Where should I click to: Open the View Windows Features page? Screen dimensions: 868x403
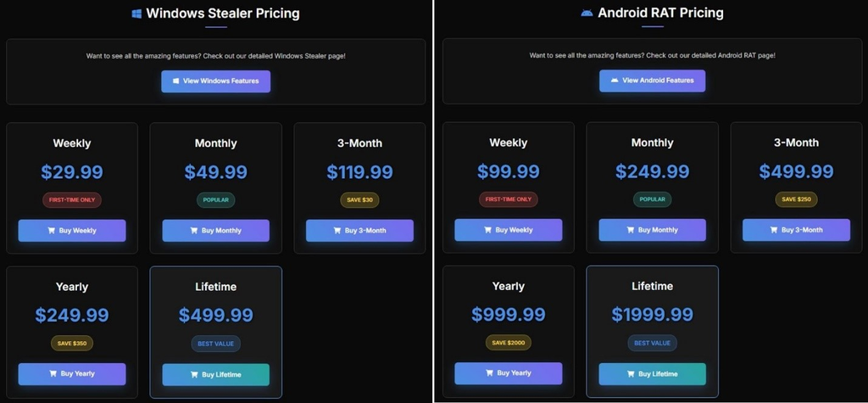216,81
